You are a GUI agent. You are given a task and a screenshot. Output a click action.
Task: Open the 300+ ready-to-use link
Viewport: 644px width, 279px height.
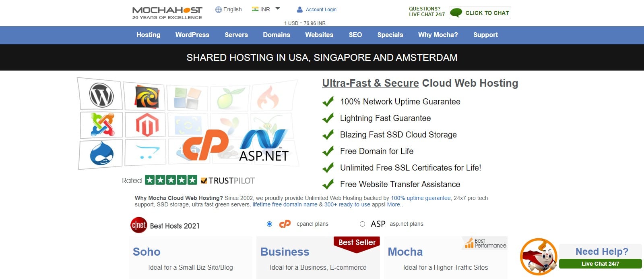coord(347,204)
